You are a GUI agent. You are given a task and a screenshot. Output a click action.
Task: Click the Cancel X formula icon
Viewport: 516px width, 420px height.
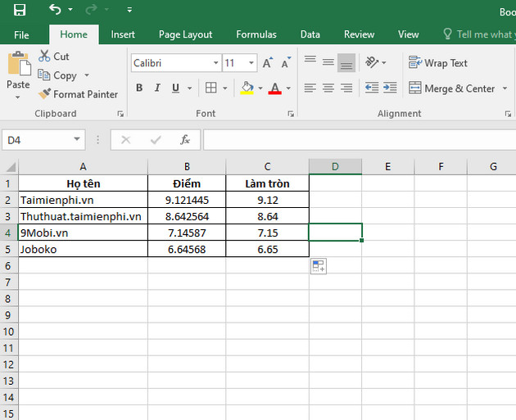pyautogui.click(x=125, y=140)
